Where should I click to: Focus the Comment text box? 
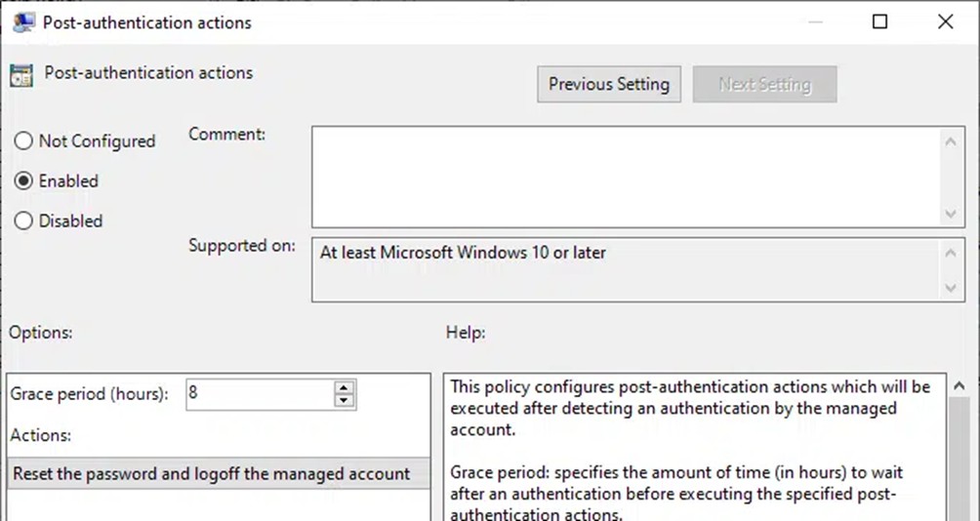coord(625,177)
